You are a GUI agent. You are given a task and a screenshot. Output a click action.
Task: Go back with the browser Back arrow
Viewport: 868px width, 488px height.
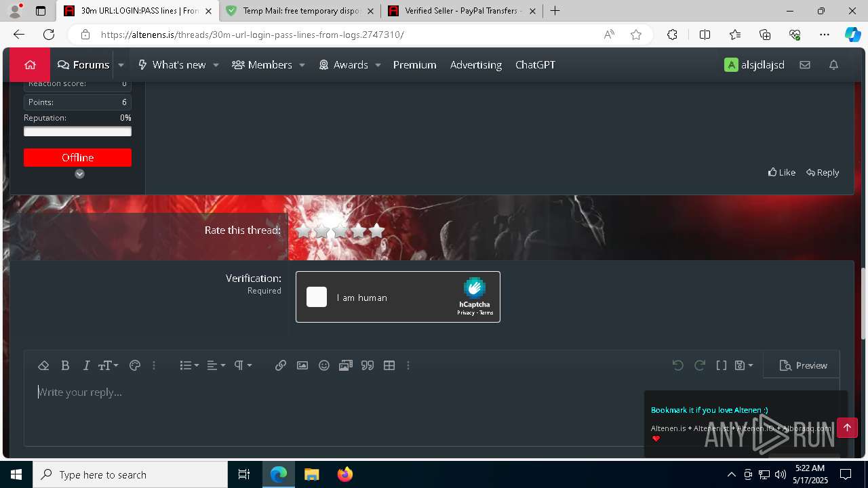(19, 35)
